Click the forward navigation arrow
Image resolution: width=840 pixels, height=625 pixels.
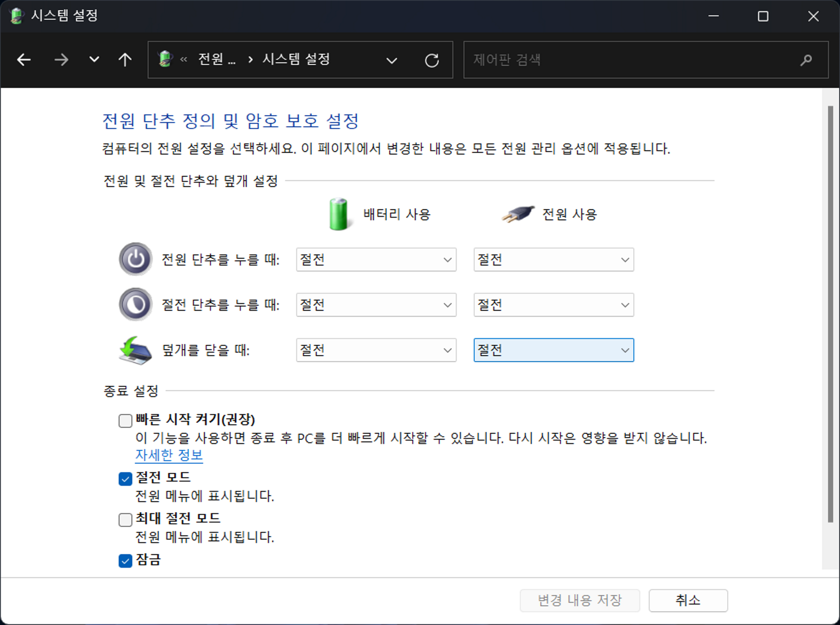61,60
